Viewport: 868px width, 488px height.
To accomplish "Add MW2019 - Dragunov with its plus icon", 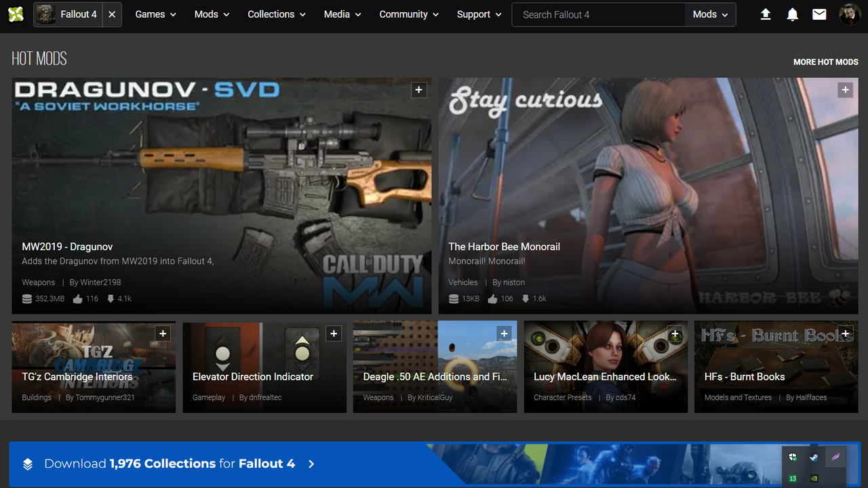I will pos(419,90).
